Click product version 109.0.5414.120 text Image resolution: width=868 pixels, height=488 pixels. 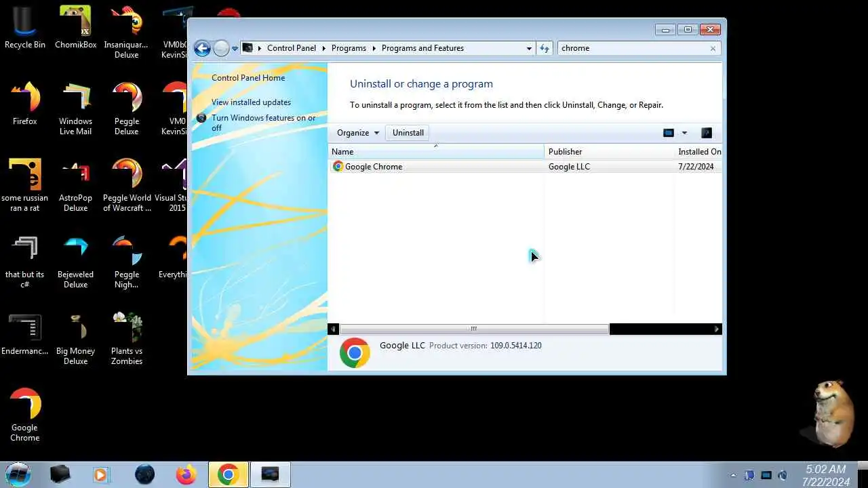[516, 346]
